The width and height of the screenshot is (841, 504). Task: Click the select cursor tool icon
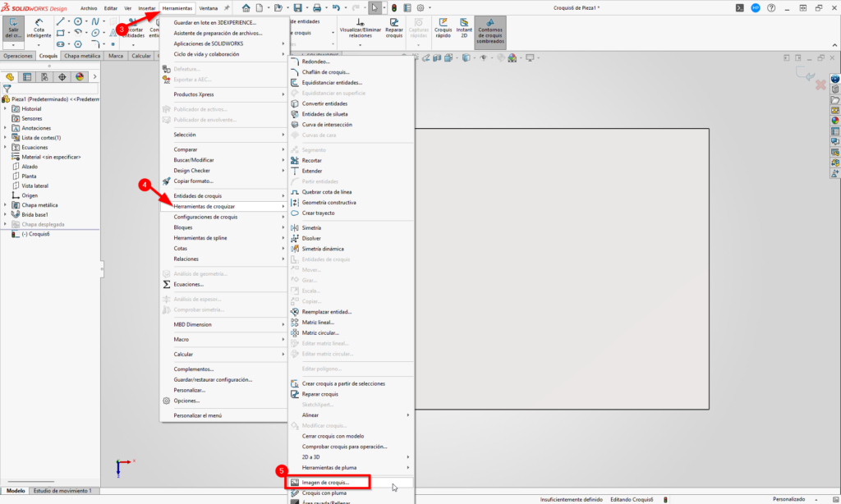pyautogui.click(x=375, y=8)
